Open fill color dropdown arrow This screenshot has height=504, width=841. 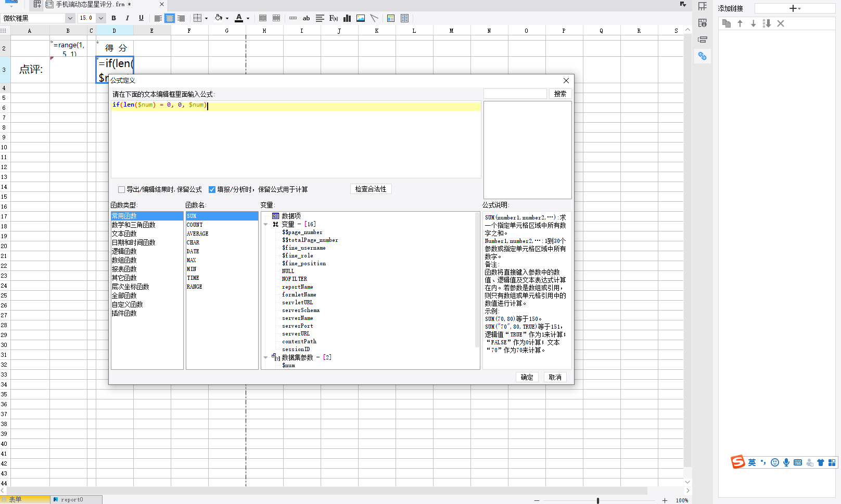pyautogui.click(x=227, y=18)
